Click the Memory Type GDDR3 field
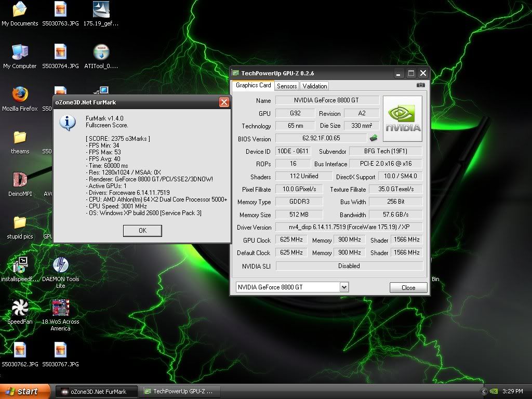Screen dimensions: 532x399 pos(299,202)
